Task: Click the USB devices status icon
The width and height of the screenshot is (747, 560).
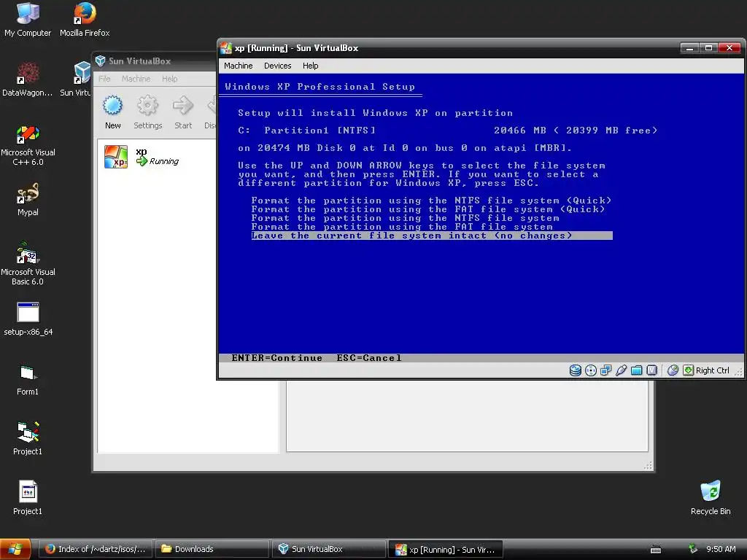Action: [622, 370]
